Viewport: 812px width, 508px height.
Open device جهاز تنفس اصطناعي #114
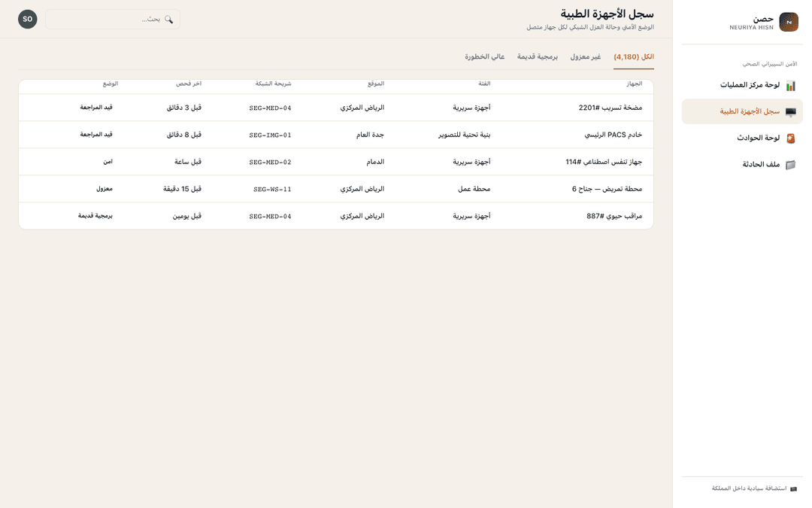[604, 162]
